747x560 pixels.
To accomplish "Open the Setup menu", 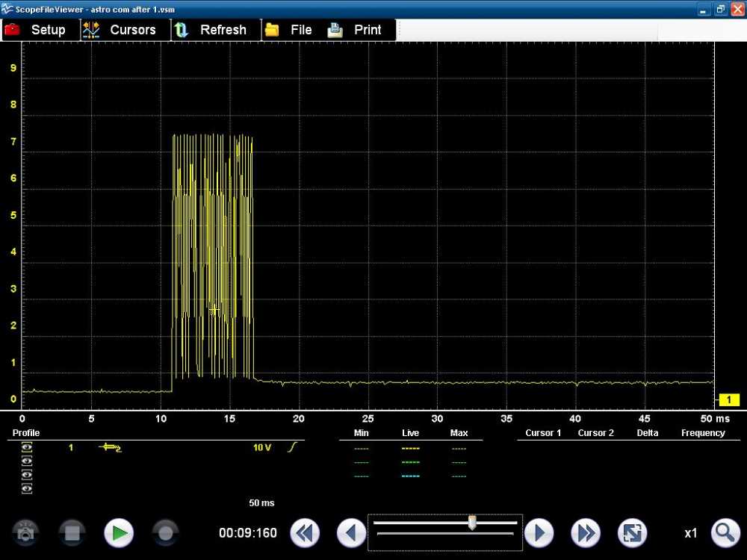I will pos(40,30).
